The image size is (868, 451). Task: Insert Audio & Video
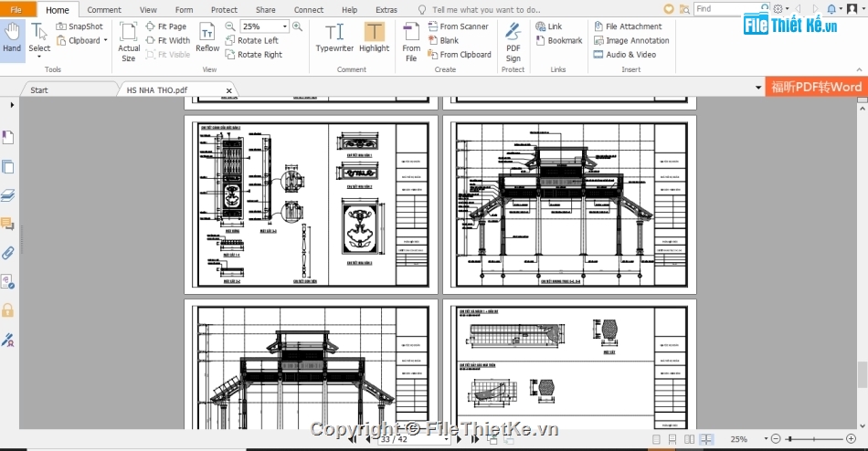tap(625, 54)
